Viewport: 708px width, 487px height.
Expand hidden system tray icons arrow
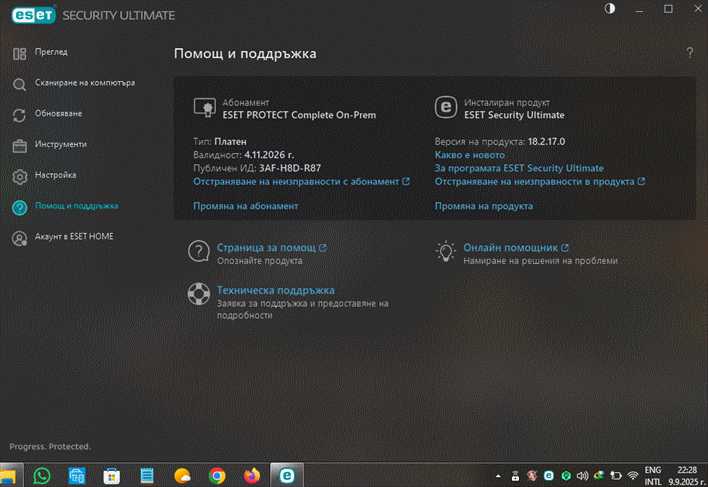[x=498, y=476]
